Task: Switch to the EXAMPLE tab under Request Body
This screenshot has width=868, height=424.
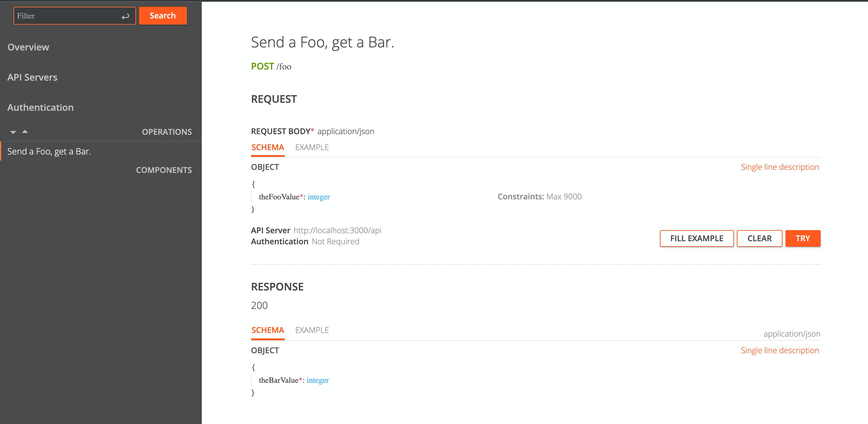Action: 312,147
